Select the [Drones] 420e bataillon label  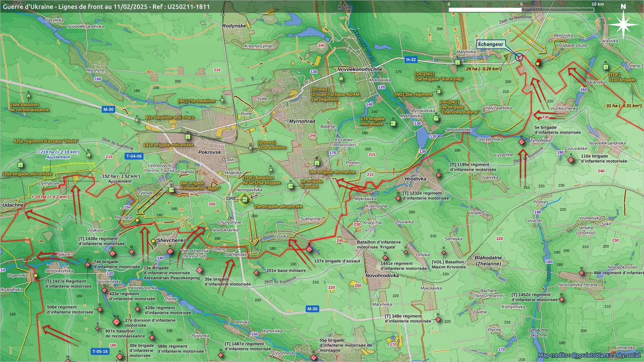(272, 145)
